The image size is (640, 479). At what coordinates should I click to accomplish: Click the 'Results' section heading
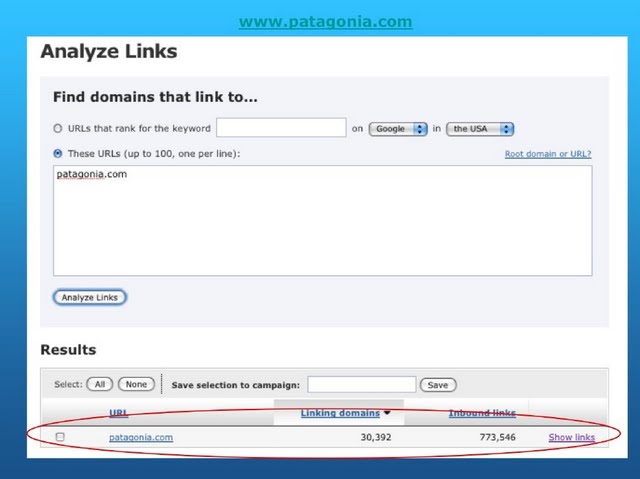pyautogui.click(x=68, y=350)
